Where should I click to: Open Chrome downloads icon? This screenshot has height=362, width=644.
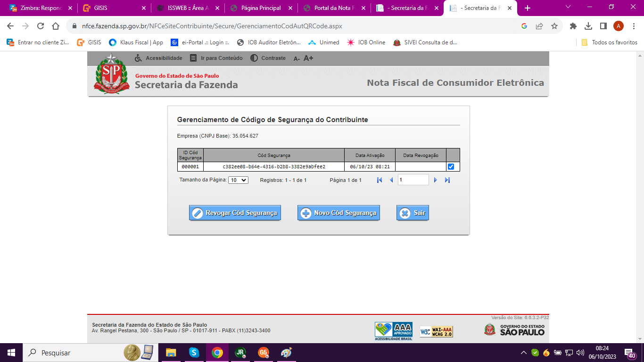point(588,26)
